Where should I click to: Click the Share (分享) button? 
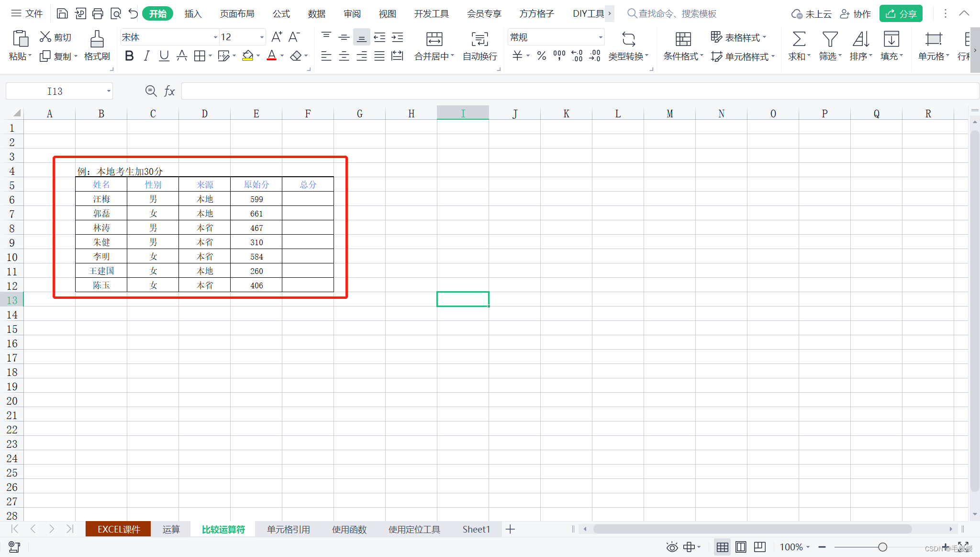coord(901,14)
